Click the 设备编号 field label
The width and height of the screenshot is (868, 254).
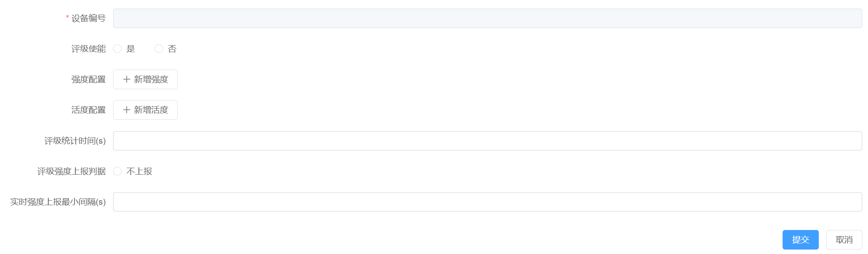[x=88, y=18]
